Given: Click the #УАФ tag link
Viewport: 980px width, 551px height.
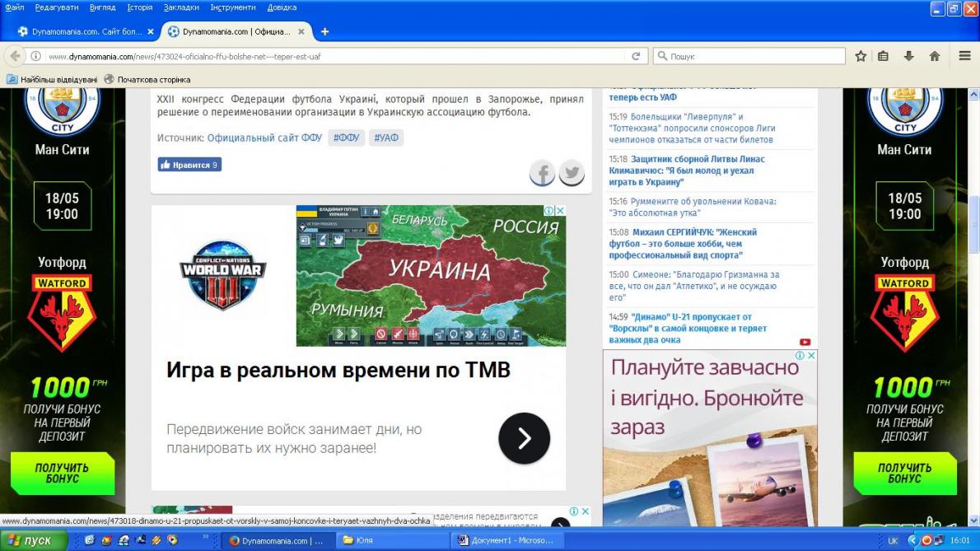Looking at the screenshot, I should tap(386, 138).
